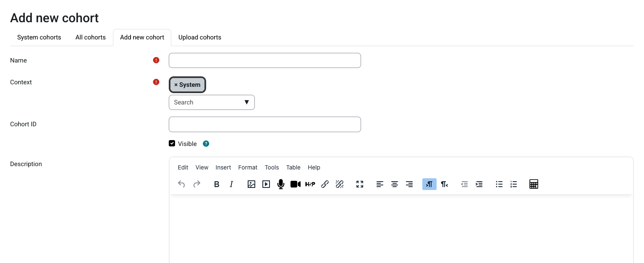Select the Undo icon
The width and height of the screenshot is (644, 263).
coord(181,184)
